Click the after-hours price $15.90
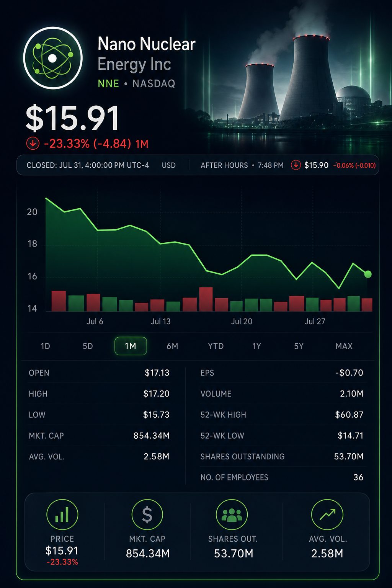The width and height of the screenshot is (392, 588). point(316,165)
